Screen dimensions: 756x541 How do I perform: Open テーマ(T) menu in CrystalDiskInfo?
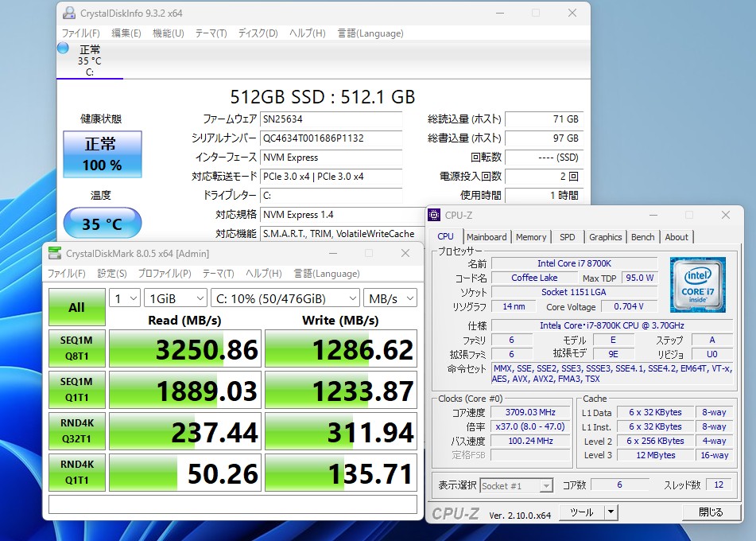click(x=211, y=33)
